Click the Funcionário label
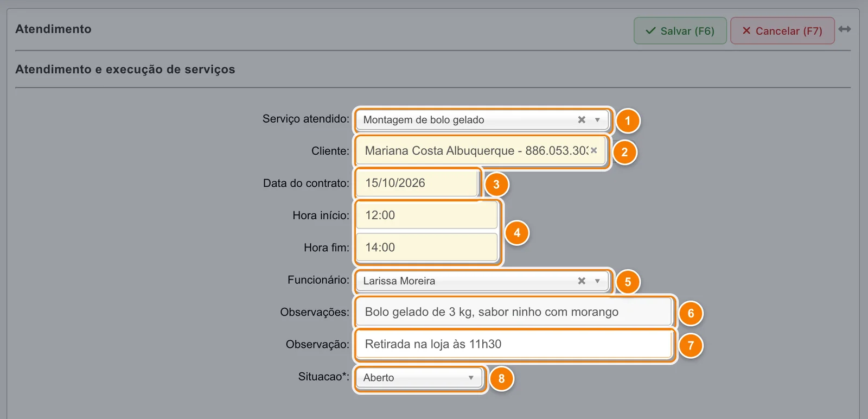Viewport: 868px width, 419px height. pyautogui.click(x=318, y=280)
